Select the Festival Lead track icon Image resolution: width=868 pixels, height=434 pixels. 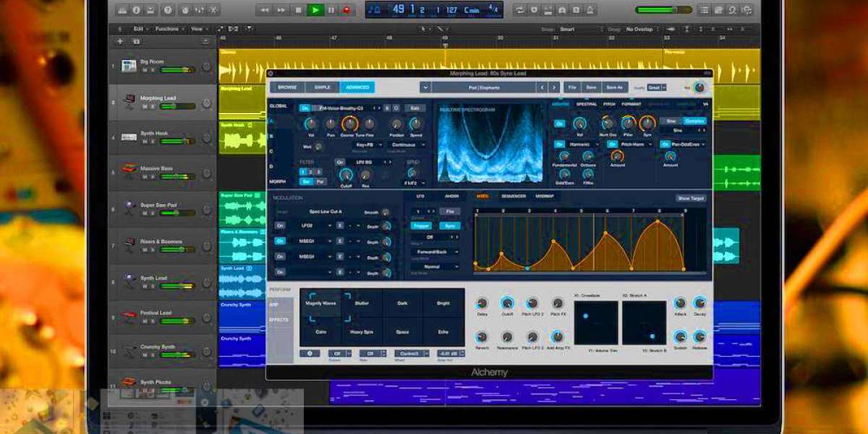click(x=129, y=316)
